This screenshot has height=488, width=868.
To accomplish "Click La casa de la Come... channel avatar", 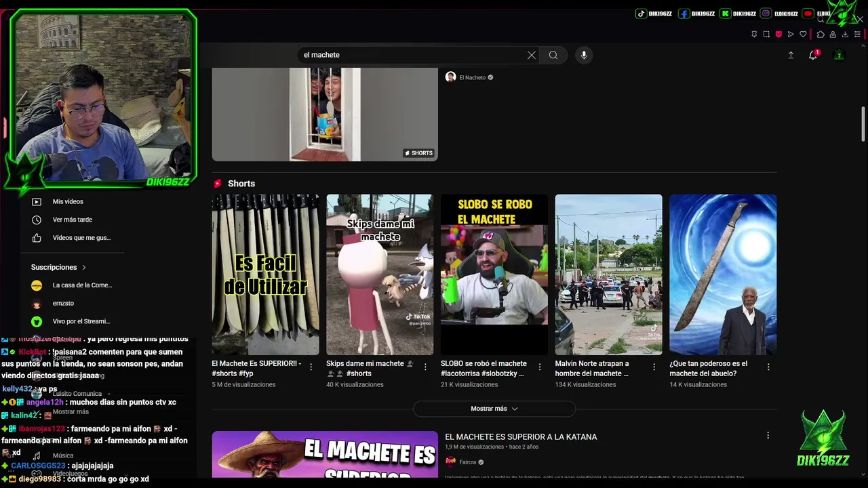I will tap(37, 285).
